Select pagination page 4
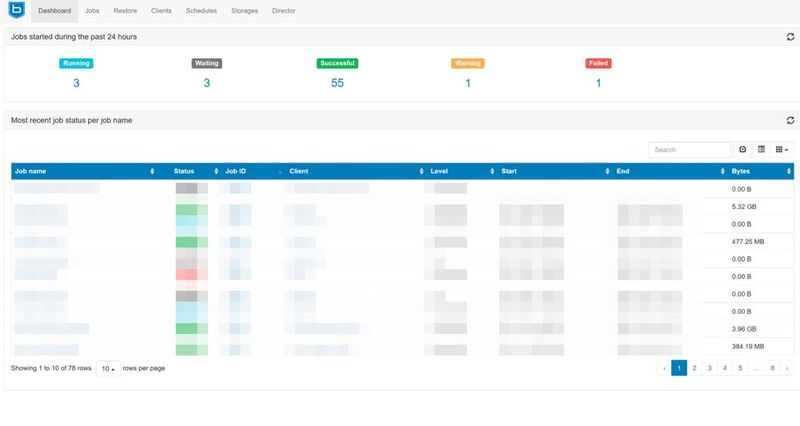This screenshot has height=426, width=800. click(725, 368)
